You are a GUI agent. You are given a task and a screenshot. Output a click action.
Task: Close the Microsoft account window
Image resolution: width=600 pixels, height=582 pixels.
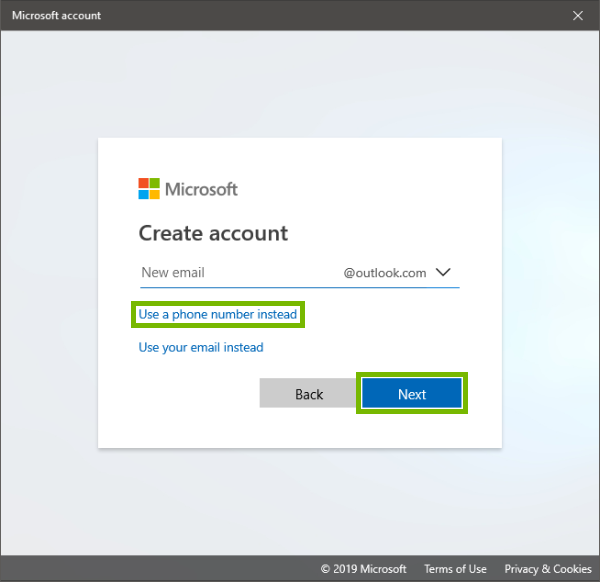pyautogui.click(x=578, y=15)
